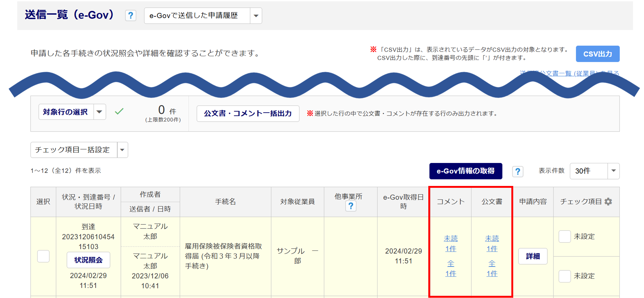Viewport: 644px width, 298px height.
Task: Open 状況照会 for the application
Action: click(x=88, y=260)
